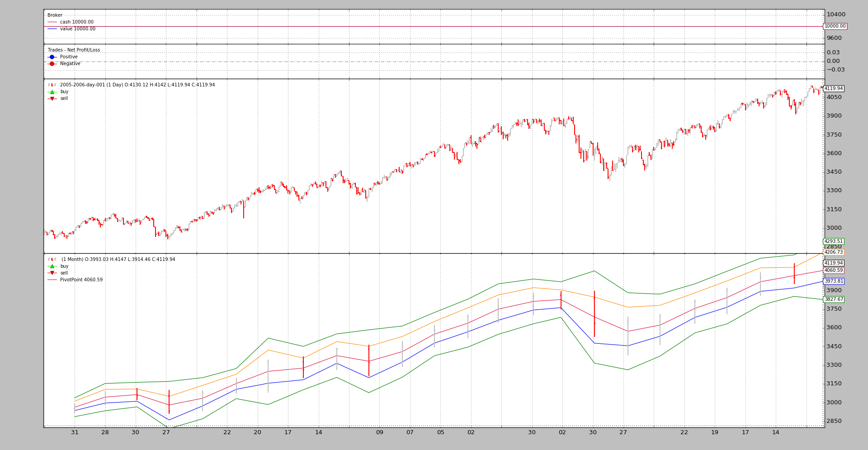Select the 4060.59 pivot price tag
868x450 pixels.
[834, 270]
